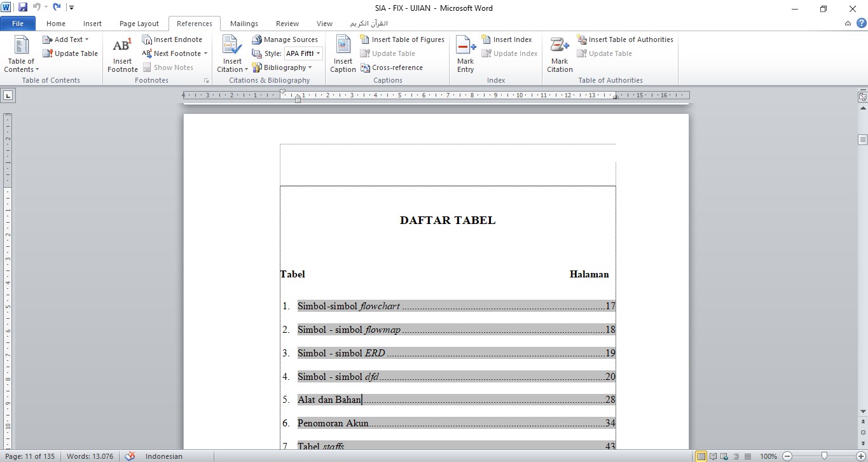Click Insert Table of Authorities

pos(625,39)
